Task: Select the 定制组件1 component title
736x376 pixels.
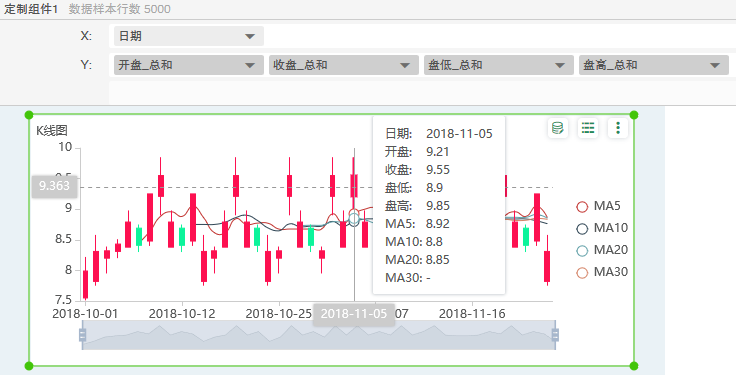Action: click(x=31, y=9)
